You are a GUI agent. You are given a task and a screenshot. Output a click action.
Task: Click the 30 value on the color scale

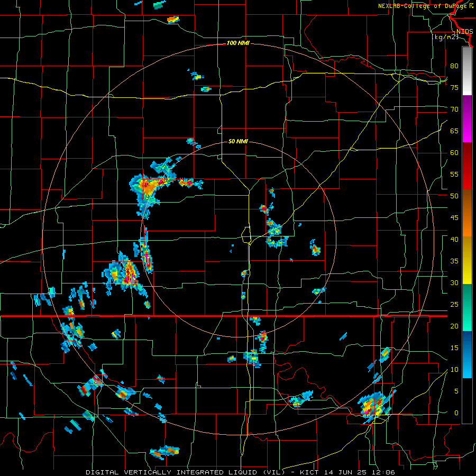[x=454, y=282]
